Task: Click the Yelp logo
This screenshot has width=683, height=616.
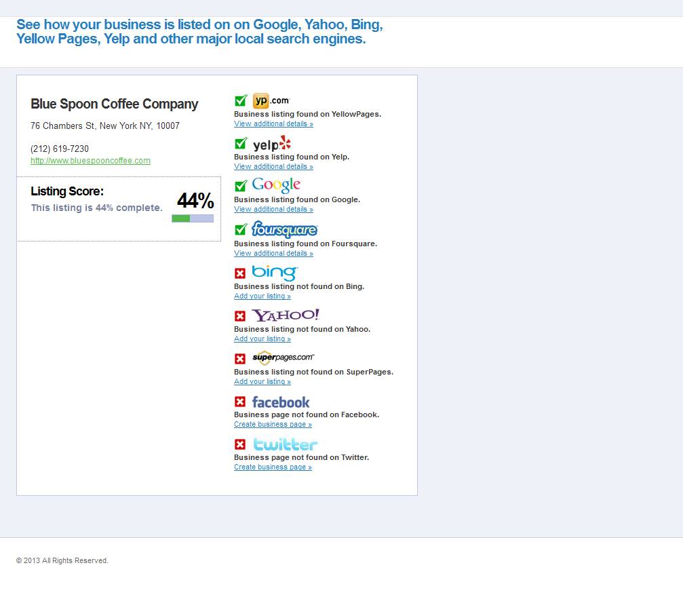Action: pos(271,143)
